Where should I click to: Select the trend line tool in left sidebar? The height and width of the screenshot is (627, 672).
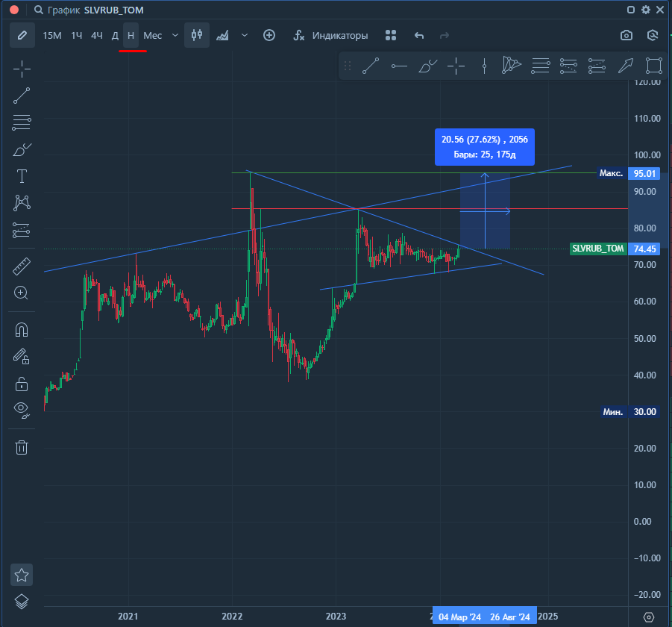pyautogui.click(x=22, y=96)
